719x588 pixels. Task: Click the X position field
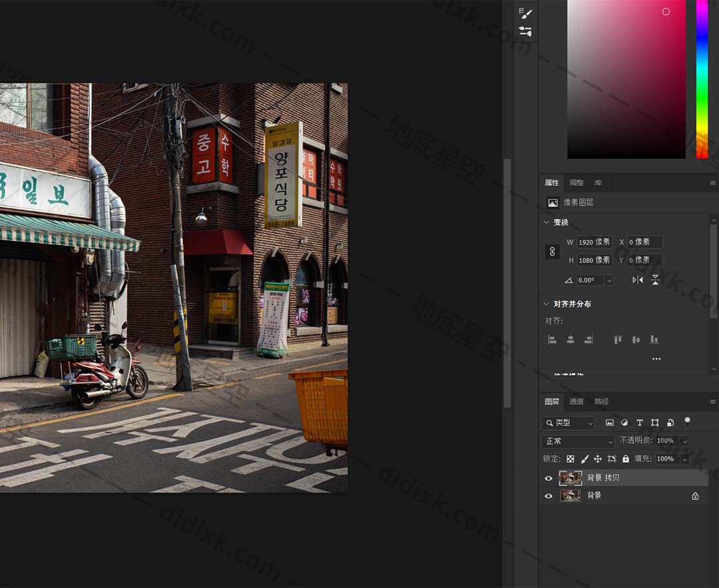click(x=645, y=242)
